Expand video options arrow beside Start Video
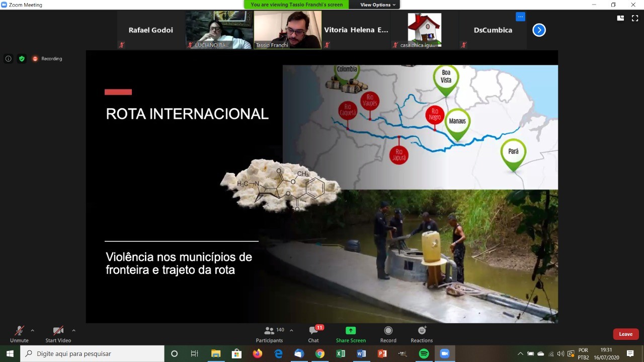The width and height of the screenshot is (644, 362). [x=73, y=330]
